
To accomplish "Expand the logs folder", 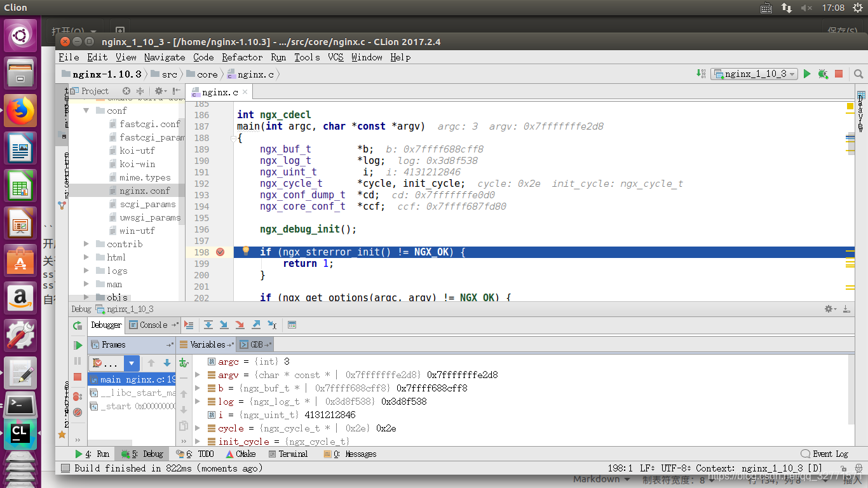I will pos(86,271).
